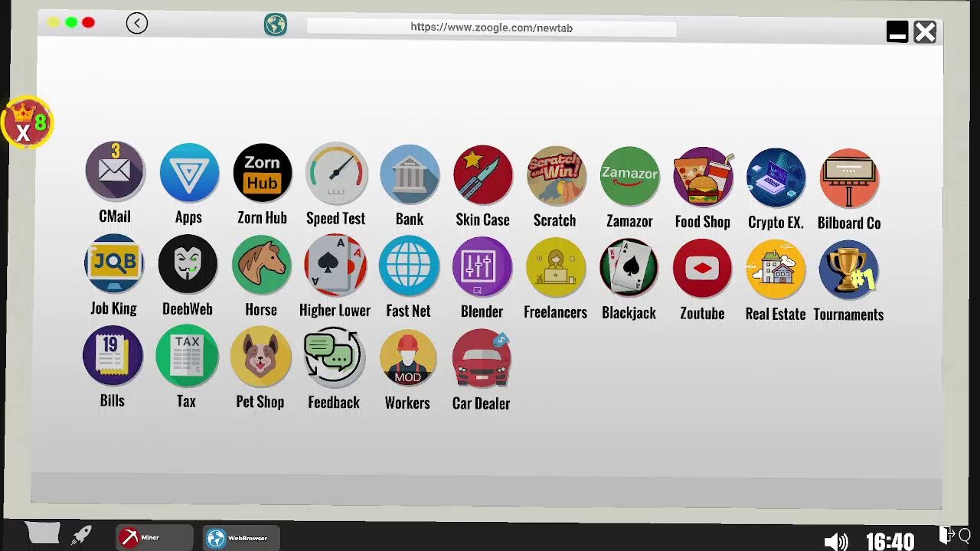Switch to Miner in the taskbar
Viewport: 980px width, 551px height.
point(154,538)
